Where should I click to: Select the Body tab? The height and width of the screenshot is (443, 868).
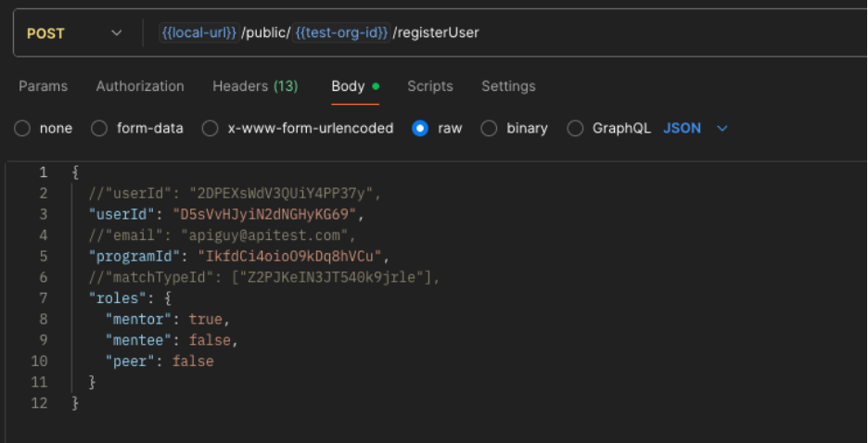pyautogui.click(x=349, y=86)
